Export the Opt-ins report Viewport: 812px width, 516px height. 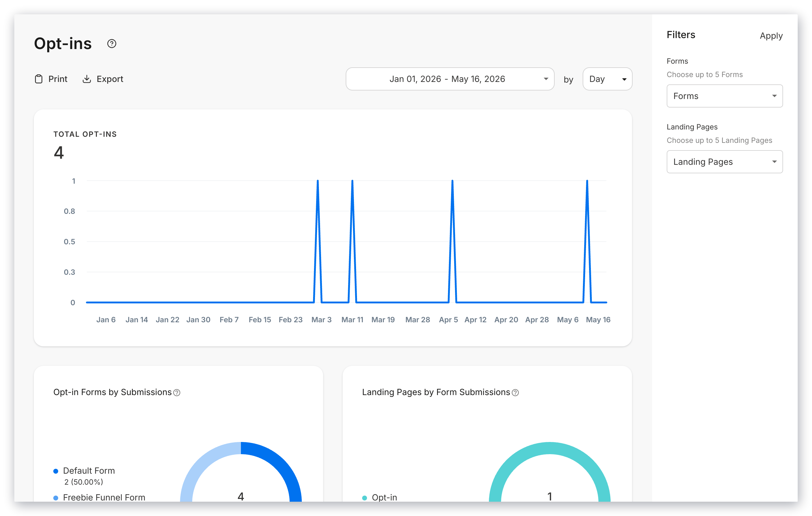[x=103, y=79]
